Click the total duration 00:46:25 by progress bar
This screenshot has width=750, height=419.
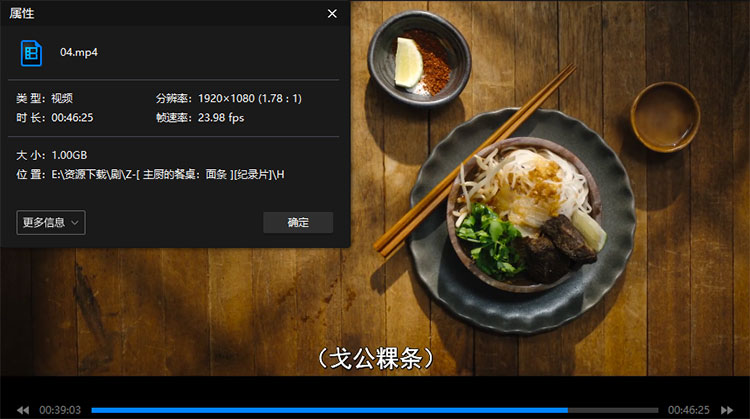tap(688, 410)
